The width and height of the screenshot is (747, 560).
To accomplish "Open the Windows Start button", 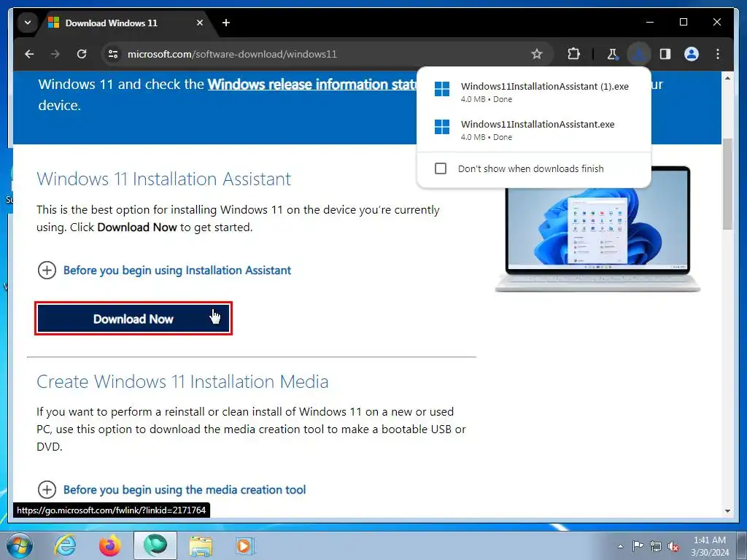I will tap(20, 545).
